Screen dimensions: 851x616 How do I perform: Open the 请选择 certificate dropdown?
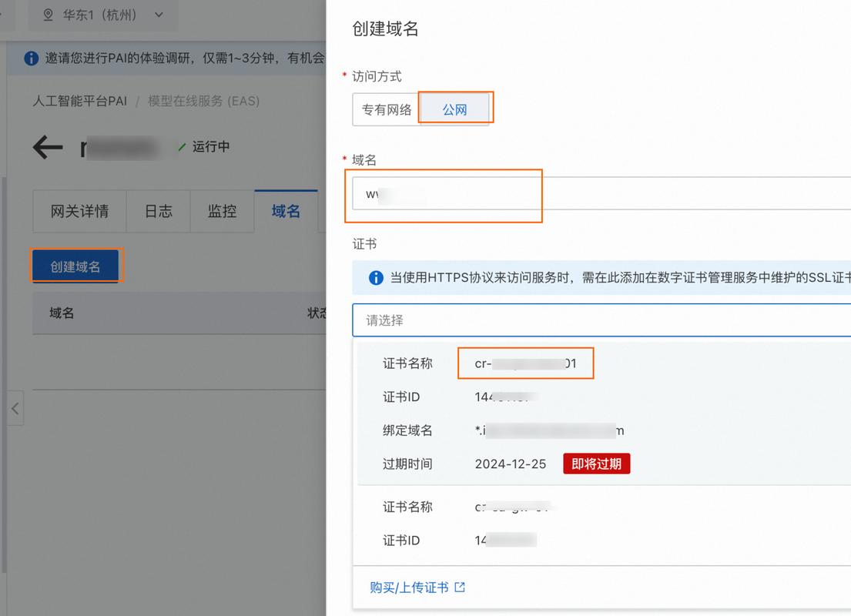(539, 319)
